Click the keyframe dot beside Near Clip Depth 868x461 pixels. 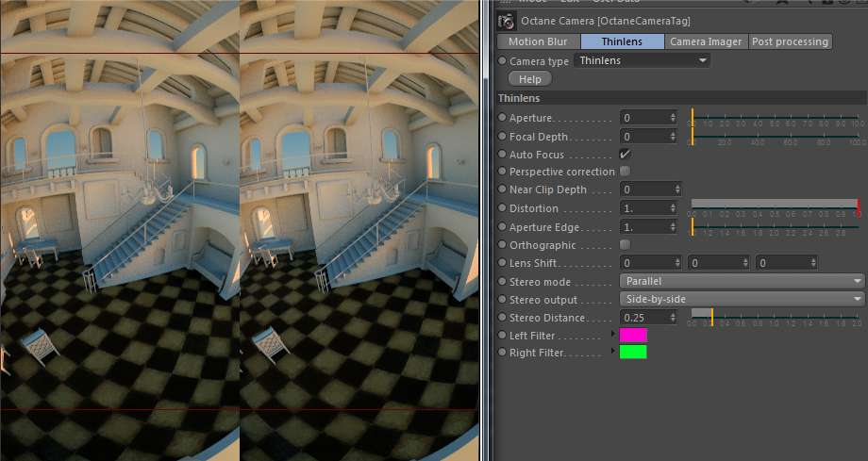click(x=502, y=189)
